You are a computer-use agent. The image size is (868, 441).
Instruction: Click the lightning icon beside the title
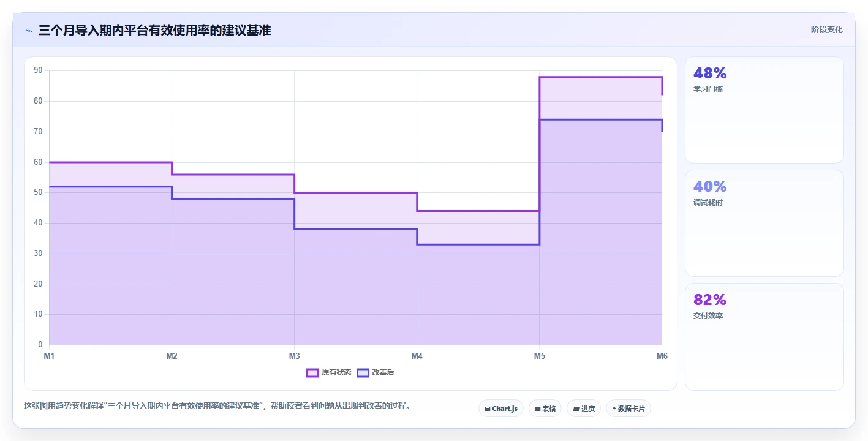[29, 31]
